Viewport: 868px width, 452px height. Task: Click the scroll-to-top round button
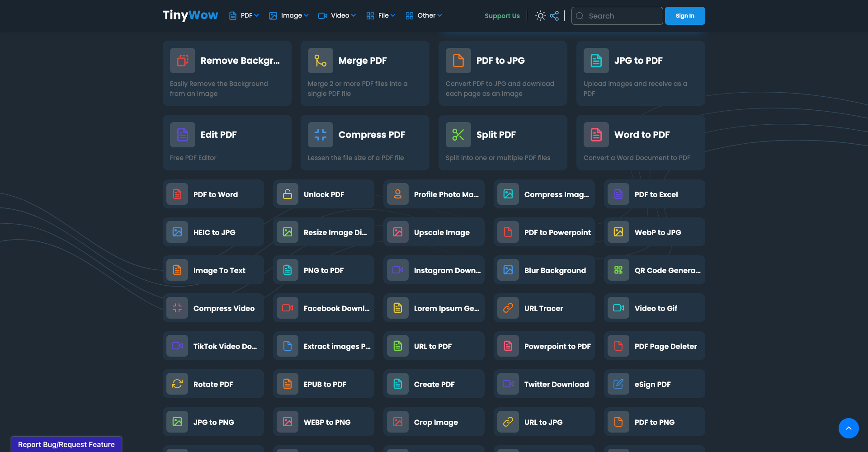click(849, 428)
